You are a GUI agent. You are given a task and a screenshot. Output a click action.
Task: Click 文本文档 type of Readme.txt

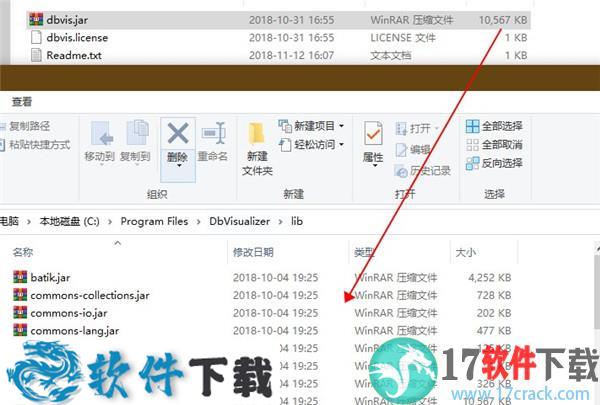pos(391,55)
